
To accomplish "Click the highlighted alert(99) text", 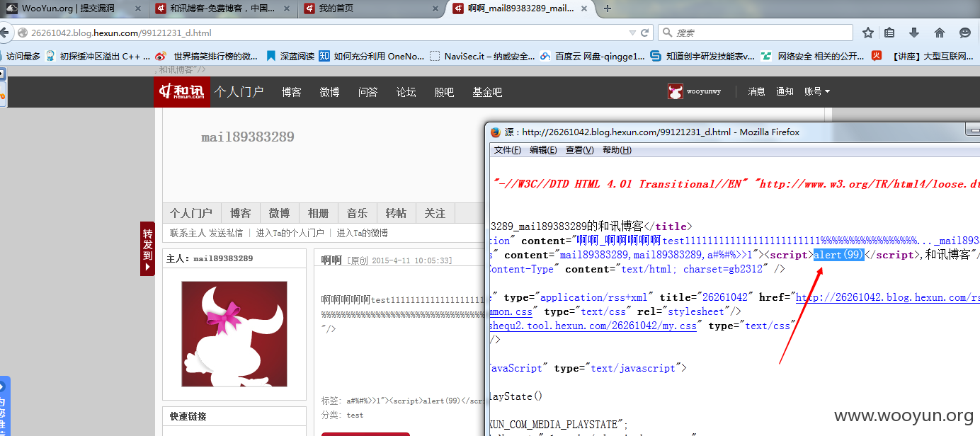I will pos(840,255).
